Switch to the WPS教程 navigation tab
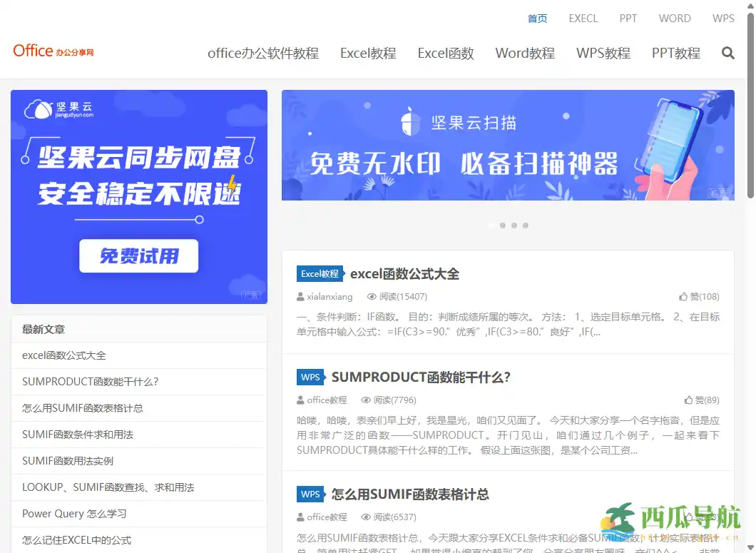756x553 pixels. (603, 53)
